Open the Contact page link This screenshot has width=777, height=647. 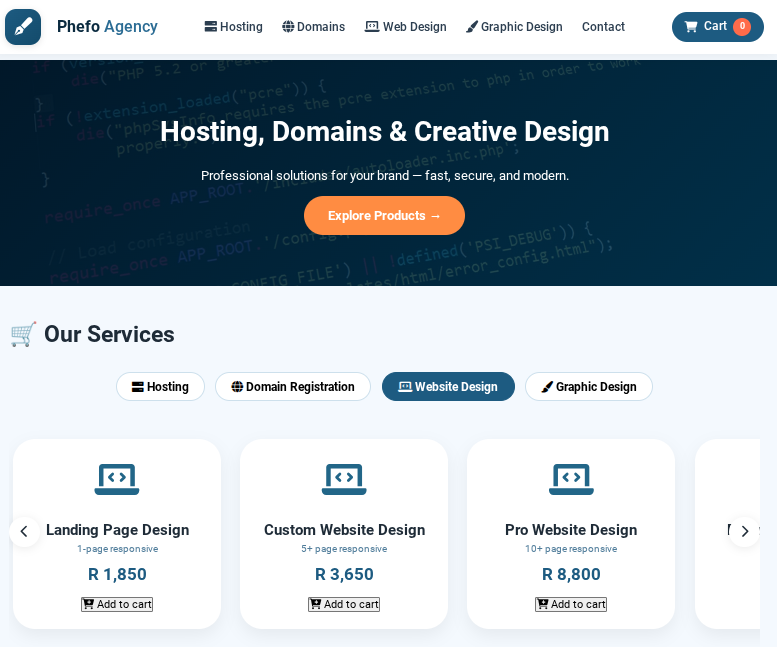603,27
